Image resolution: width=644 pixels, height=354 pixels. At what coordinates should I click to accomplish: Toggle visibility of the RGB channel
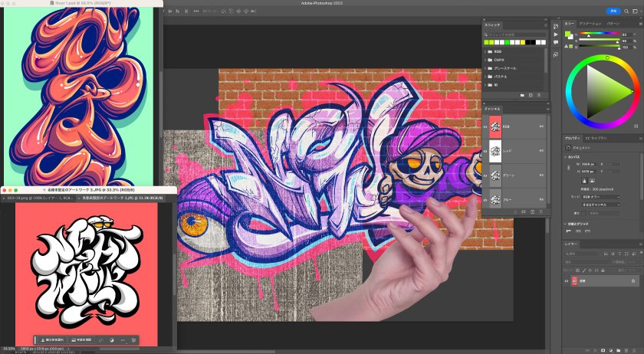click(x=485, y=127)
